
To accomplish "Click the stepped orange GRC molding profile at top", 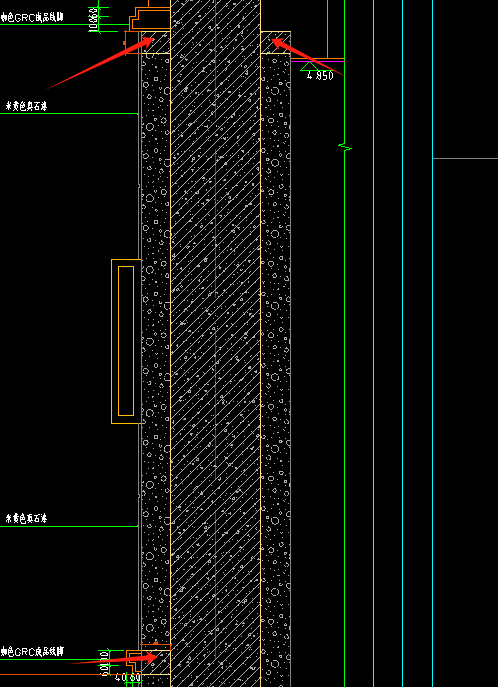I will coord(150,18).
